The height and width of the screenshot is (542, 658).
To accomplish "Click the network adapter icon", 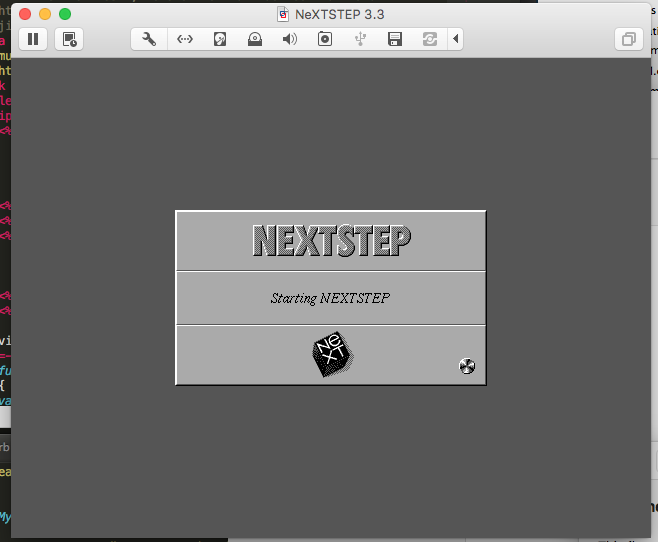I will tap(185, 39).
